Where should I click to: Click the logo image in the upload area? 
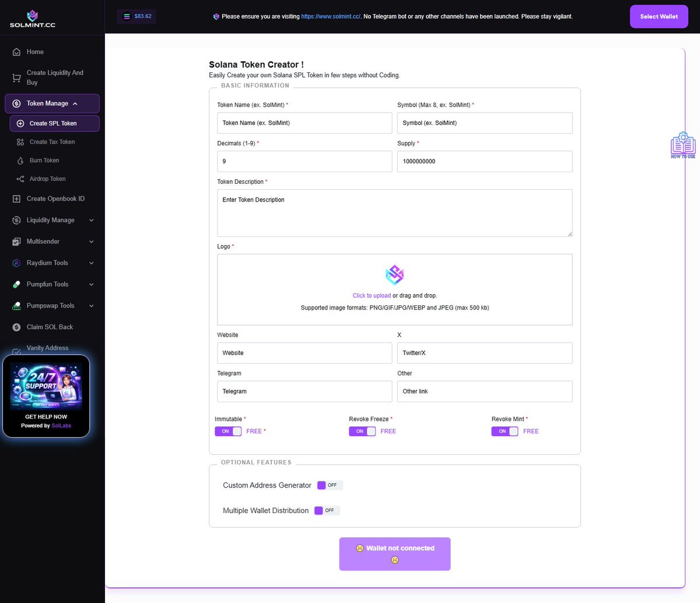pyautogui.click(x=395, y=274)
